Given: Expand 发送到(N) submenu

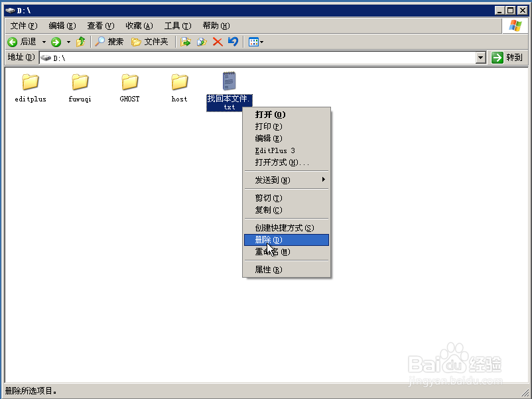Looking at the screenshot, I should coord(287,180).
